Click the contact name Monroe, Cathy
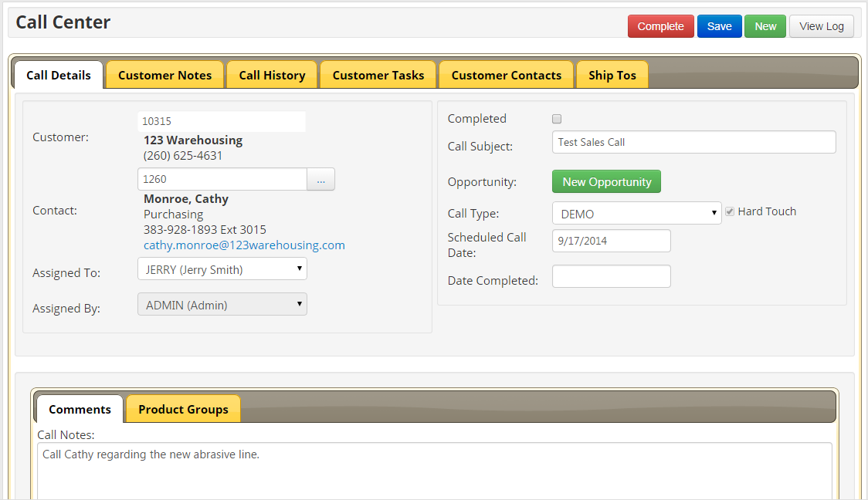Viewport: 868px width, 500px height. [186, 199]
